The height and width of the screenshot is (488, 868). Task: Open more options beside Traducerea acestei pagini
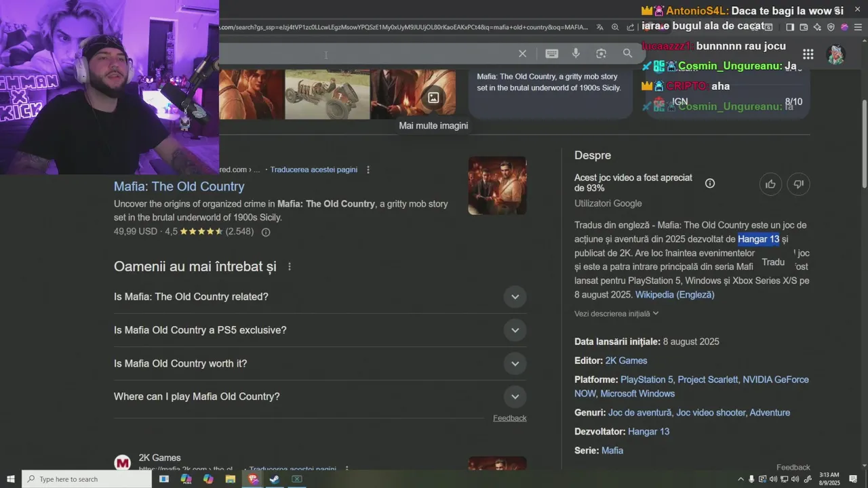pyautogui.click(x=368, y=169)
